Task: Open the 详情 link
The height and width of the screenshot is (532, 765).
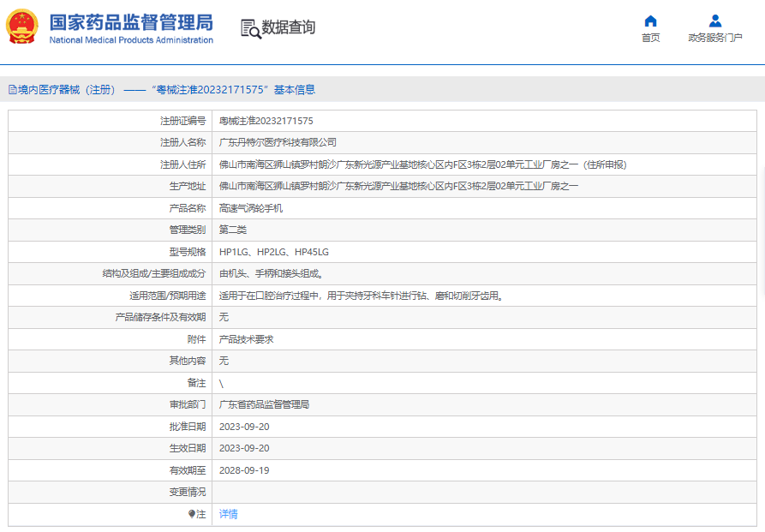Action: [229, 514]
